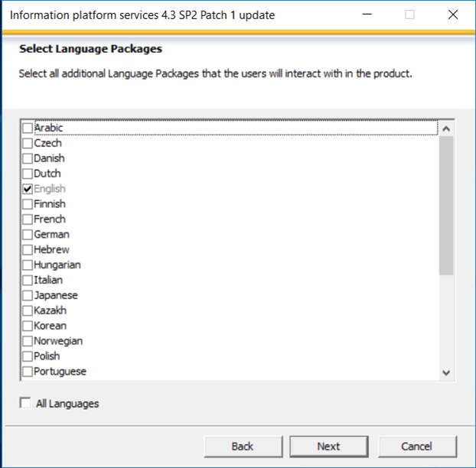The height and width of the screenshot is (468, 476).
Task: Select the Portuguese language checkbox
Action: click(28, 371)
